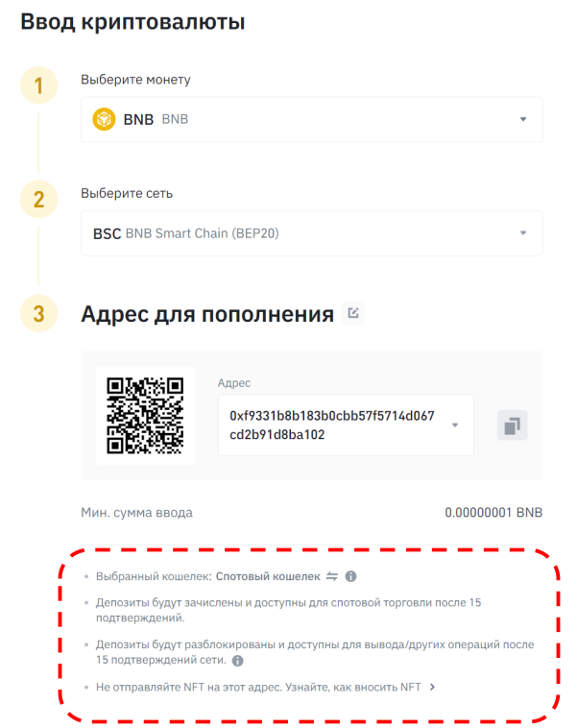Click the Спотовый кошелек wallet label
The image size is (577, 728).
(x=268, y=576)
